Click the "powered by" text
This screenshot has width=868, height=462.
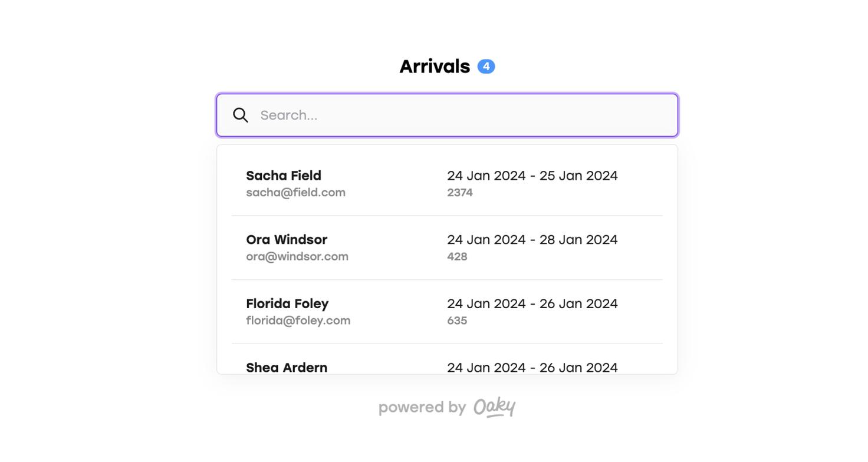pos(422,407)
